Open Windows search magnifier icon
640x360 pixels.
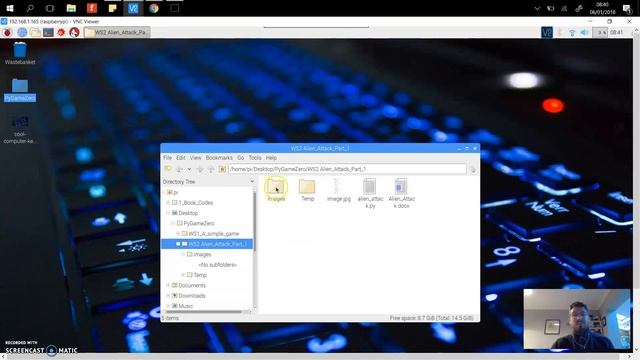(30, 8)
